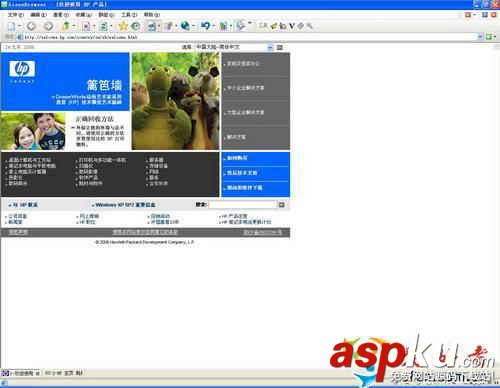Click the green up-arrow toolbar icon
500x388 pixels.
[66, 26]
